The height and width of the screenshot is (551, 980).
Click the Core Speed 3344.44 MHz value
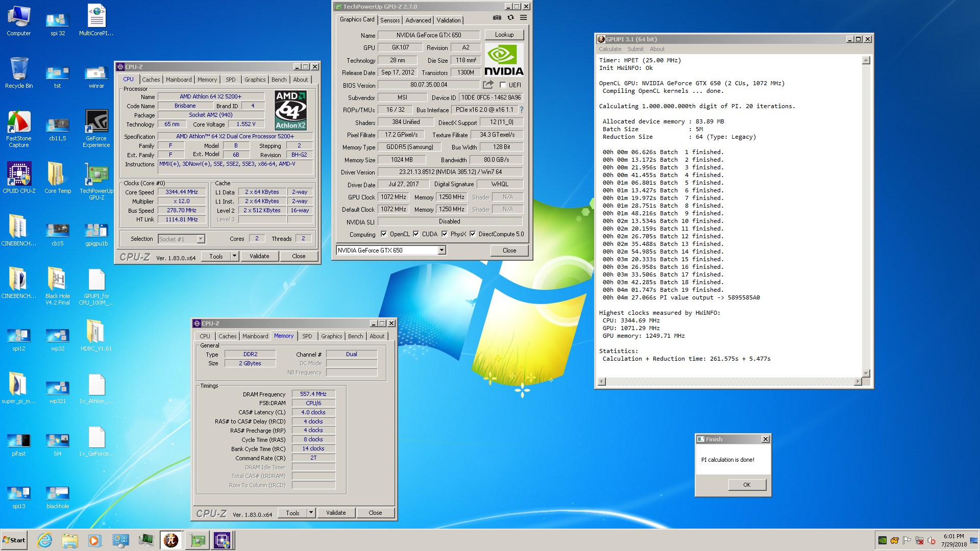[182, 192]
